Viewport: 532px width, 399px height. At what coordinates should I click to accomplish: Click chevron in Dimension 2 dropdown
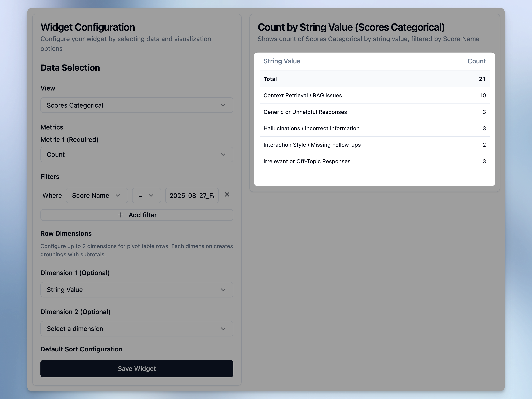223,328
